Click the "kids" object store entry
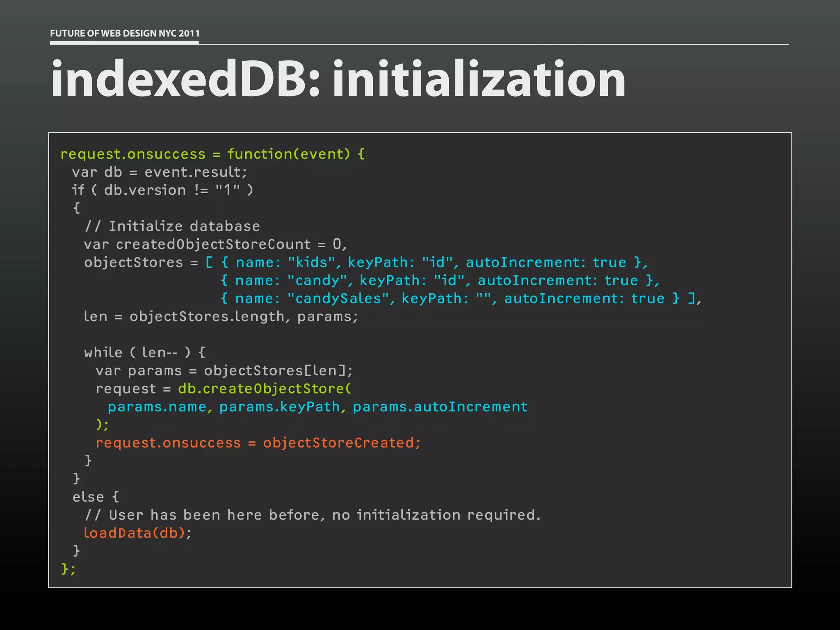Image resolution: width=840 pixels, height=630 pixels. [x=435, y=262]
